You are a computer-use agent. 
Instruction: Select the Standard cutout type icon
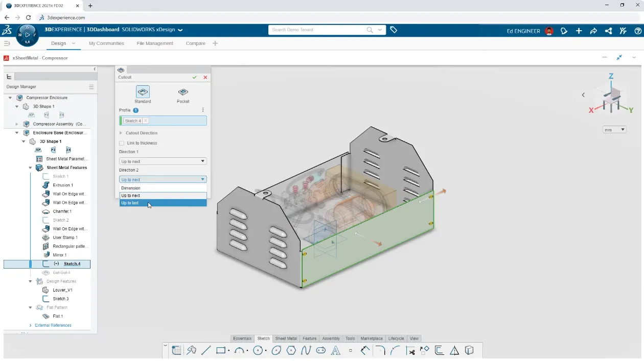coord(143,92)
